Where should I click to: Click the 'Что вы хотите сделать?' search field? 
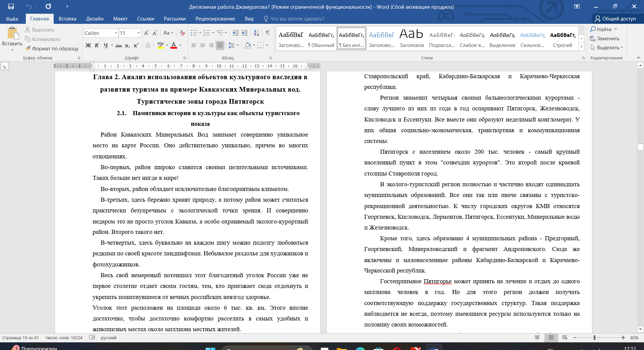pos(297,19)
